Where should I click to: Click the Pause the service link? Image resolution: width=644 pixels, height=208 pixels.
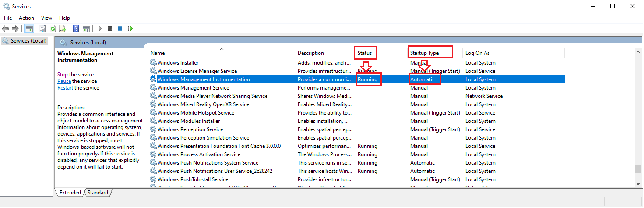tap(64, 81)
